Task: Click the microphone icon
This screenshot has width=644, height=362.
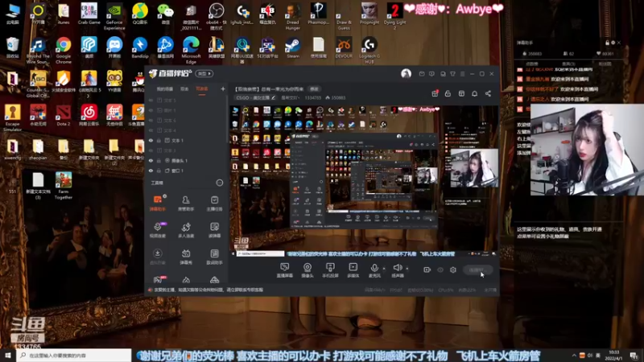Action: point(374,268)
